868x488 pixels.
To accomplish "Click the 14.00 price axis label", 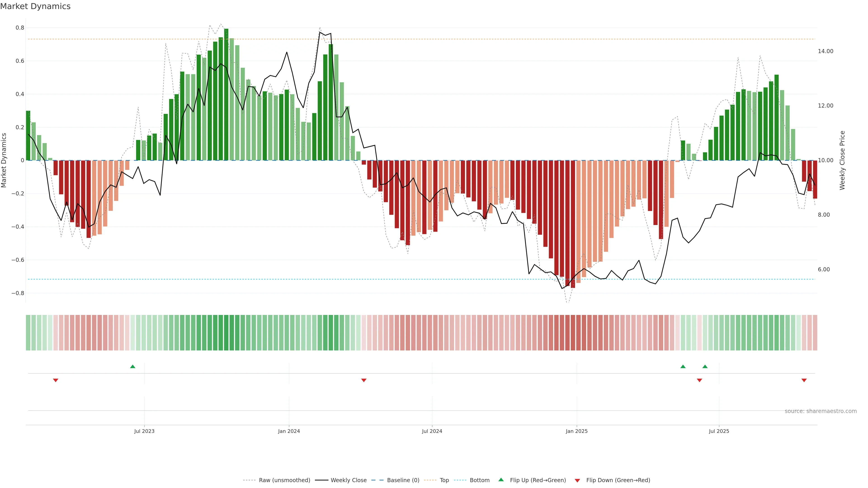I will (825, 51).
